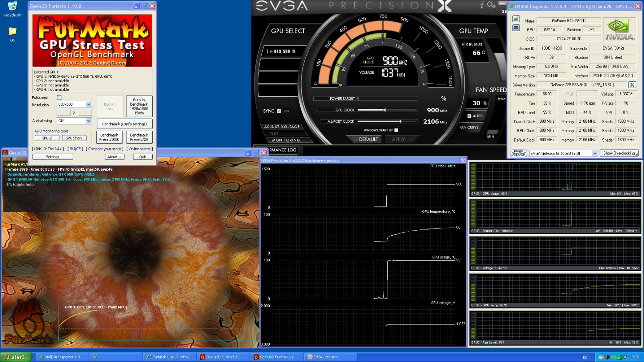Screen dimensions: 644x362
Task: Click the Fan Speed '1170 rpm' value
Action: click(587, 103)
